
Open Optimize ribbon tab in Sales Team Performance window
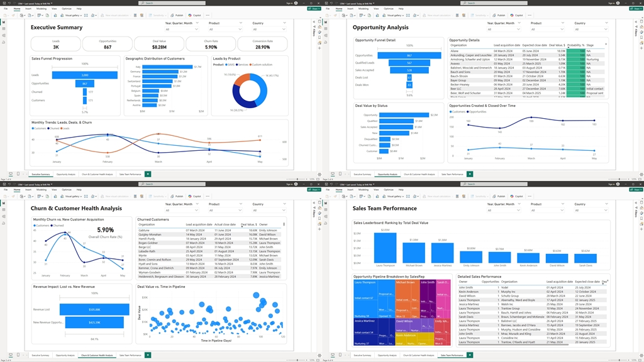pos(389,189)
